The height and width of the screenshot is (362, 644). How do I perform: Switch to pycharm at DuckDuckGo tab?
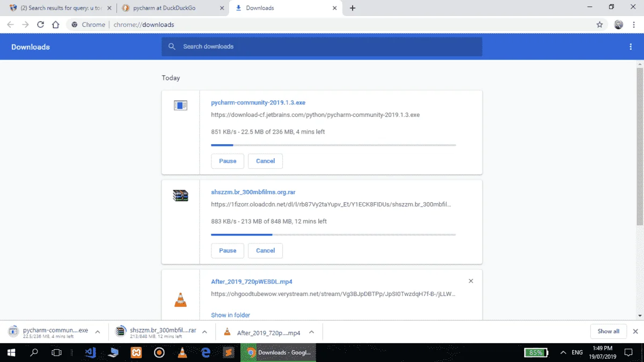click(172, 8)
